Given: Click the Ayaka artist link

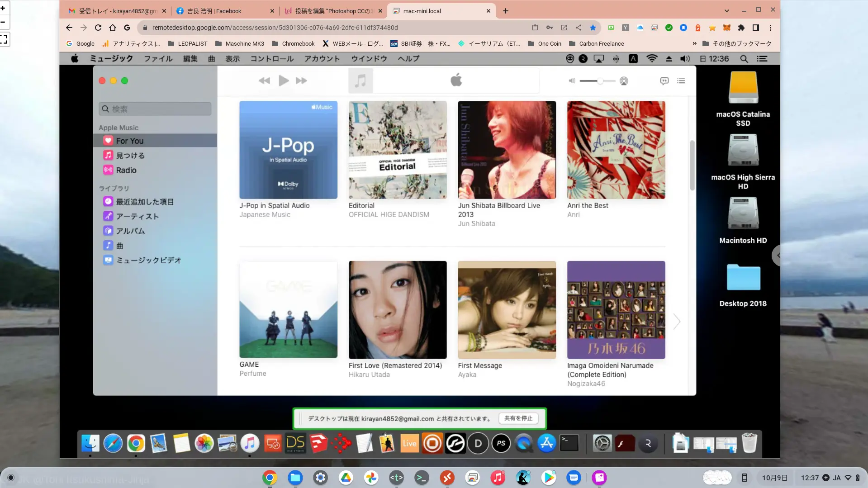Looking at the screenshot, I should [467, 375].
